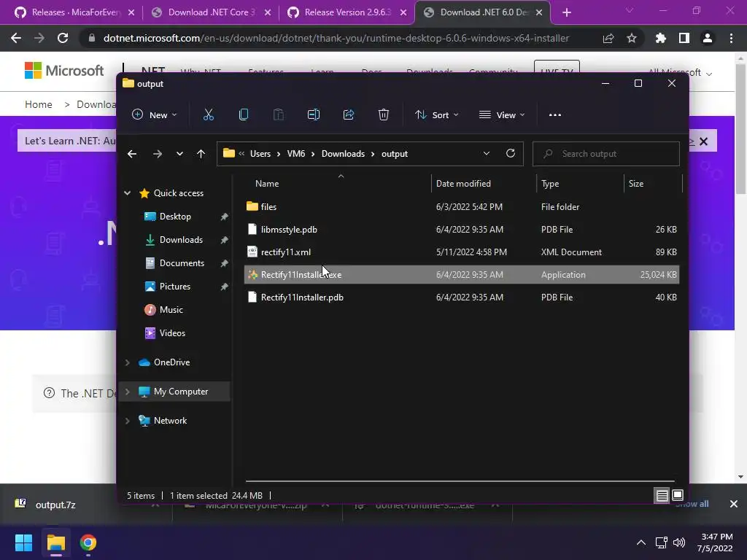Go back in File Explorer
747x560 pixels.
(132, 154)
